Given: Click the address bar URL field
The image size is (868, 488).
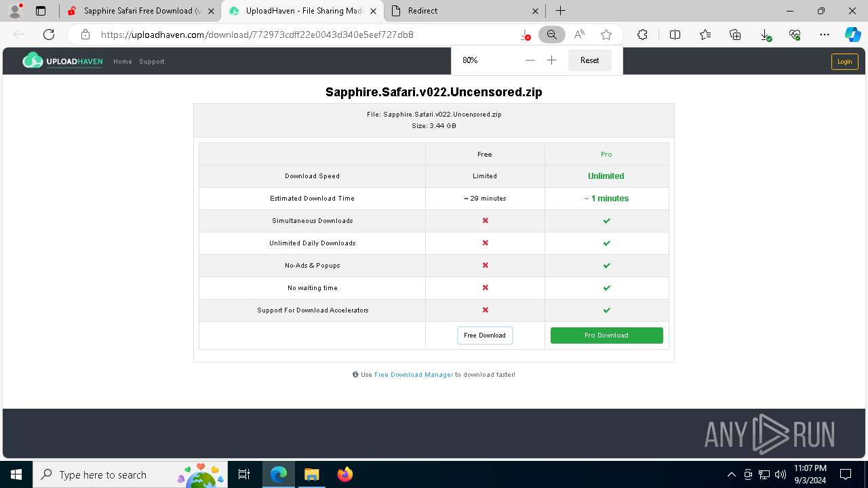Looking at the screenshot, I should point(305,35).
